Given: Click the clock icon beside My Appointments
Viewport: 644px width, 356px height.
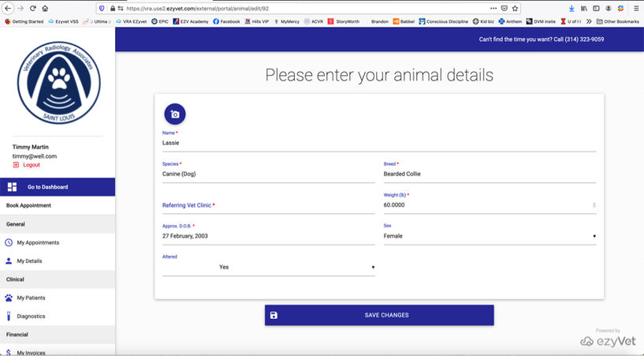Looking at the screenshot, I should click(x=9, y=242).
